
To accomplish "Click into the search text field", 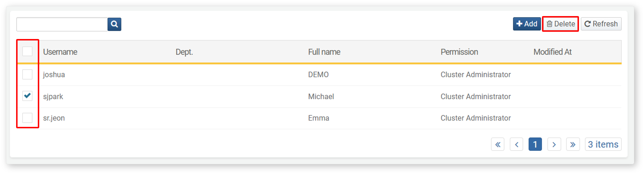I will point(62,24).
